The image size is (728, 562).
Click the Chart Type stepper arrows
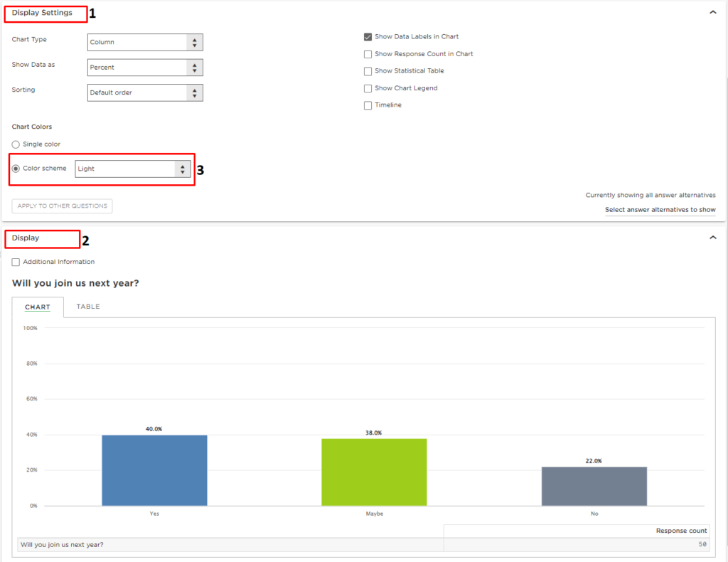coord(194,42)
